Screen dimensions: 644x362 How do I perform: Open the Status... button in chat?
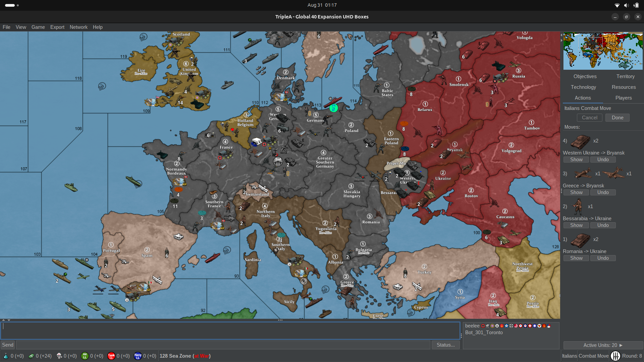(x=445, y=345)
